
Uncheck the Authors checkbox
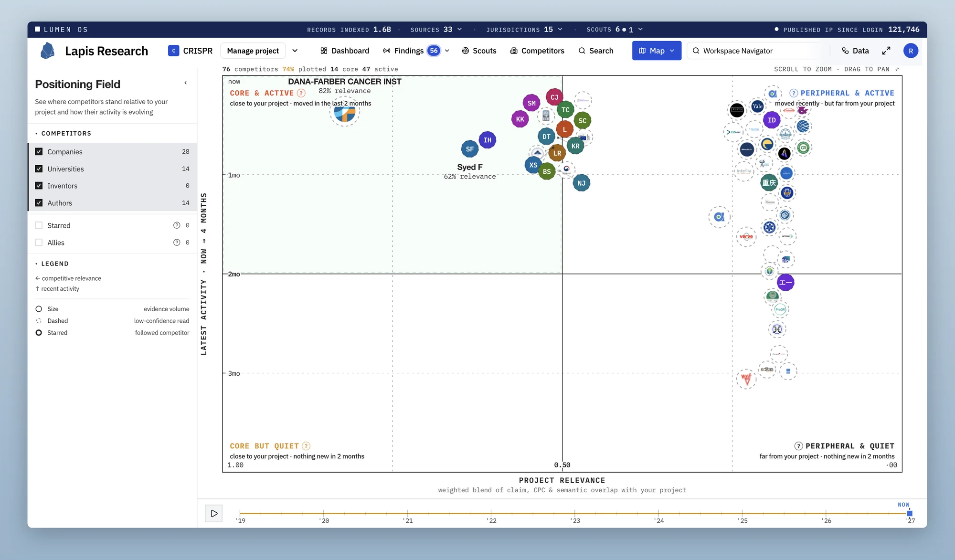pyautogui.click(x=39, y=202)
